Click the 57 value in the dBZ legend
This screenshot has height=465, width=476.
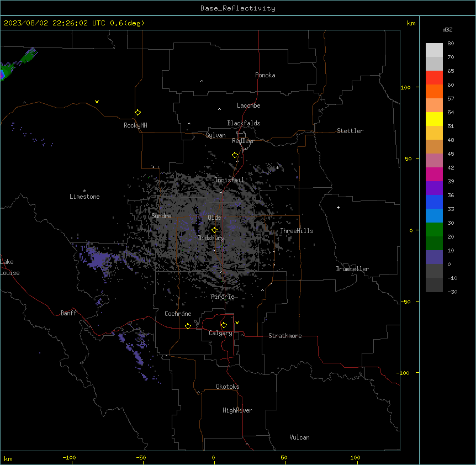pyautogui.click(x=451, y=99)
